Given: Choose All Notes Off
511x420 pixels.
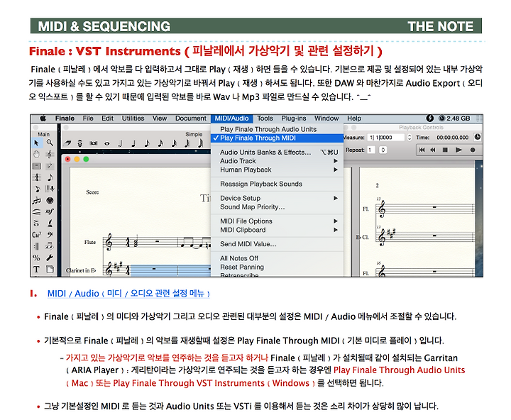Looking at the screenshot, I should pos(278,258).
